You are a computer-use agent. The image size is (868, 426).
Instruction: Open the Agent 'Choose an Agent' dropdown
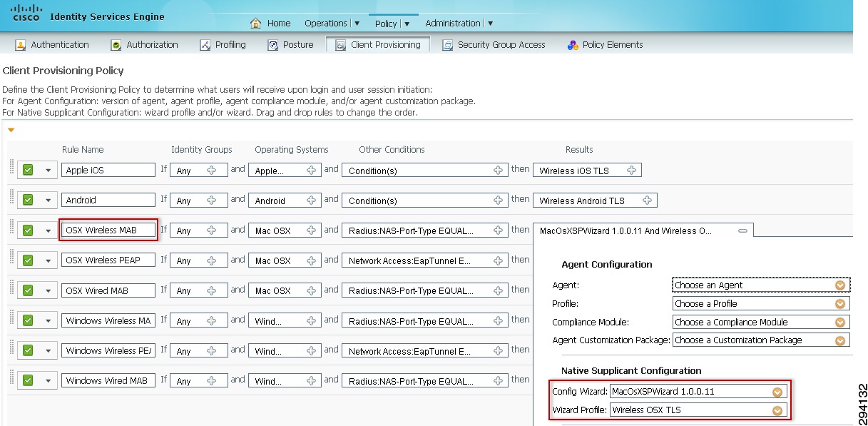pyautogui.click(x=761, y=285)
